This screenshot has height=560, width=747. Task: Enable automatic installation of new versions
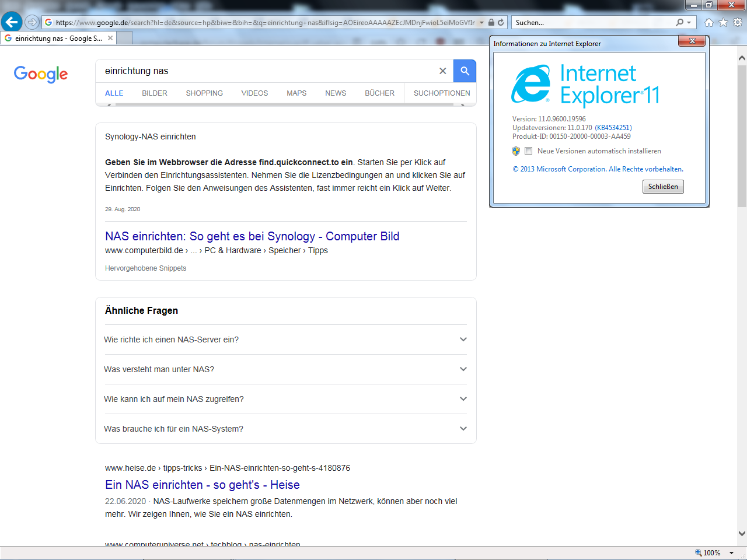(x=528, y=150)
